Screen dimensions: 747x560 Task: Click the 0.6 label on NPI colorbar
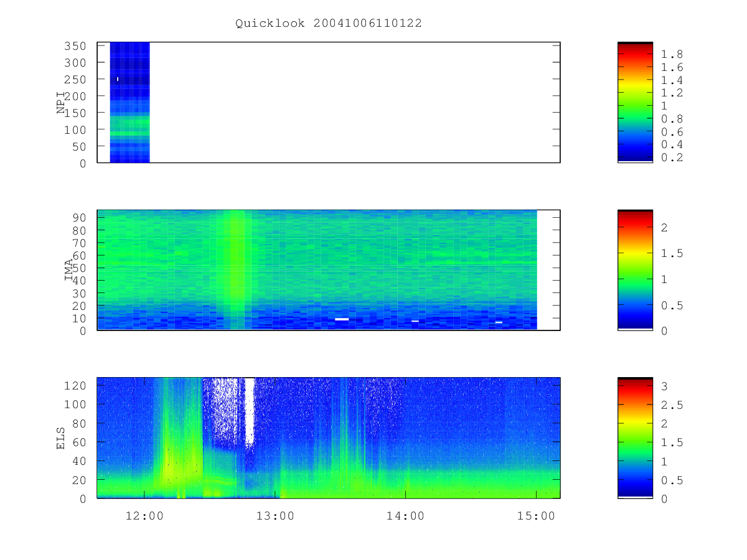[x=672, y=132]
